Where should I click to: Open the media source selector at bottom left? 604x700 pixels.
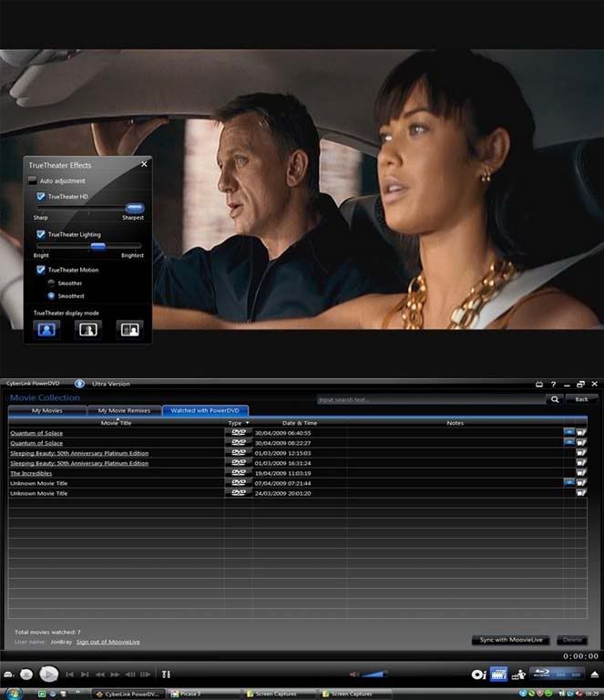(x=8, y=674)
